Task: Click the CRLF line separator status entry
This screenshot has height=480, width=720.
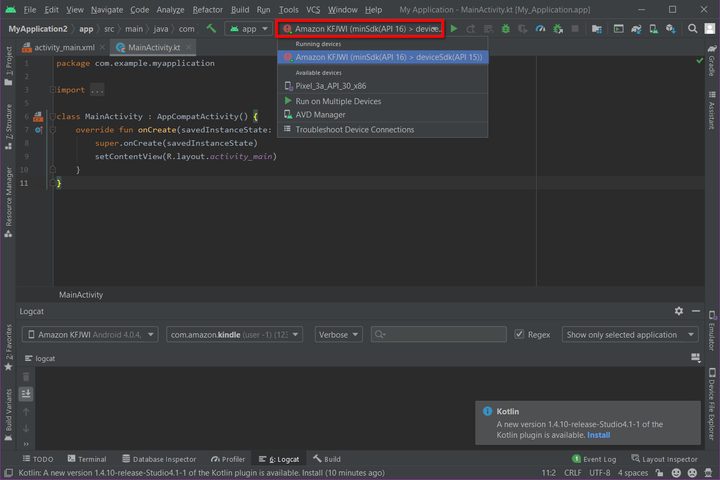Action: click(572, 473)
